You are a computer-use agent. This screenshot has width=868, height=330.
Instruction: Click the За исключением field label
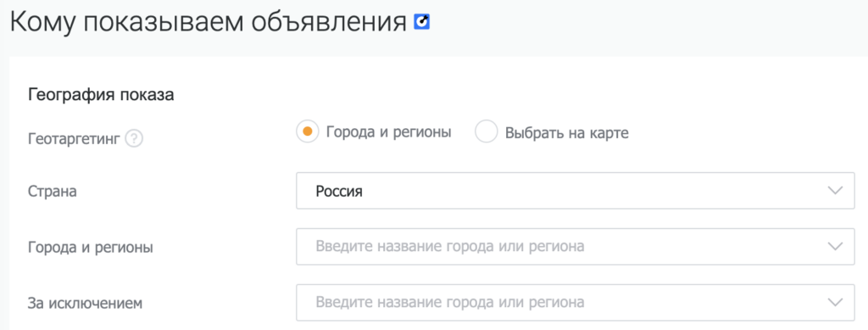coord(85,303)
